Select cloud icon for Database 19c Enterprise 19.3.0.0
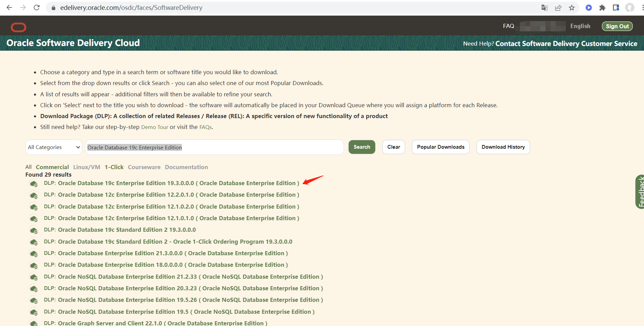Image resolution: width=644 pixels, height=326 pixels. point(34,184)
